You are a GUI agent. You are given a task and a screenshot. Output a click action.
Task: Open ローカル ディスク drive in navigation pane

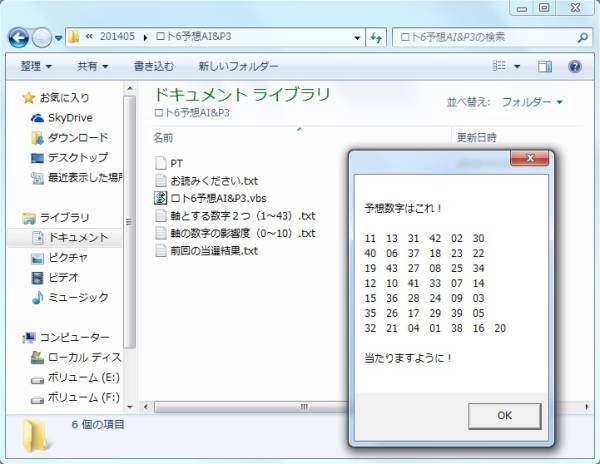(76, 357)
